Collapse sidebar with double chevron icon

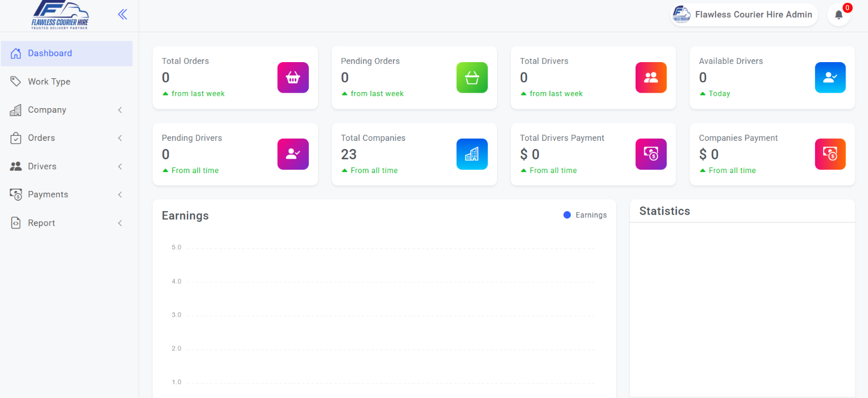[x=123, y=14]
